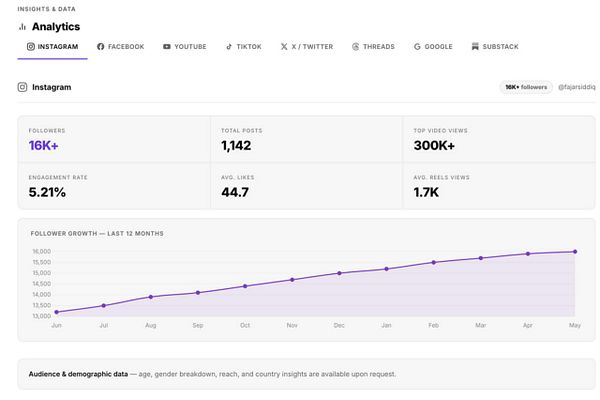The height and width of the screenshot is (400, 600).
Task: Click the Analytics page heading
Action: [x=56, y=27]
